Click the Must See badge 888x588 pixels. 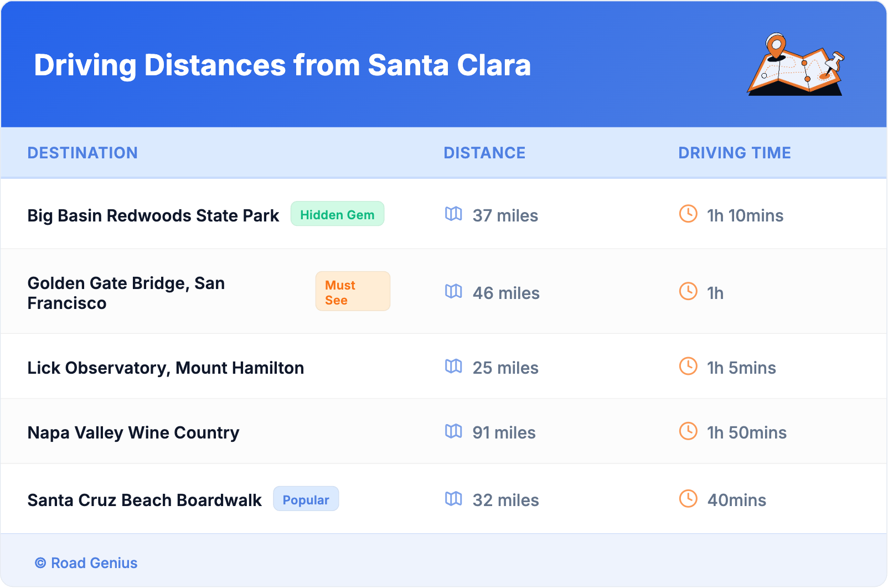point(353,292)
